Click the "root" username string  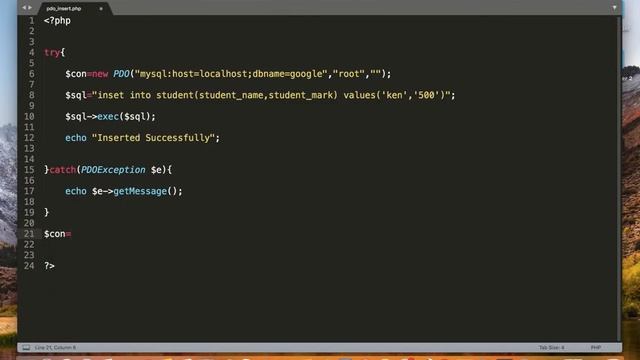(349, 74)
